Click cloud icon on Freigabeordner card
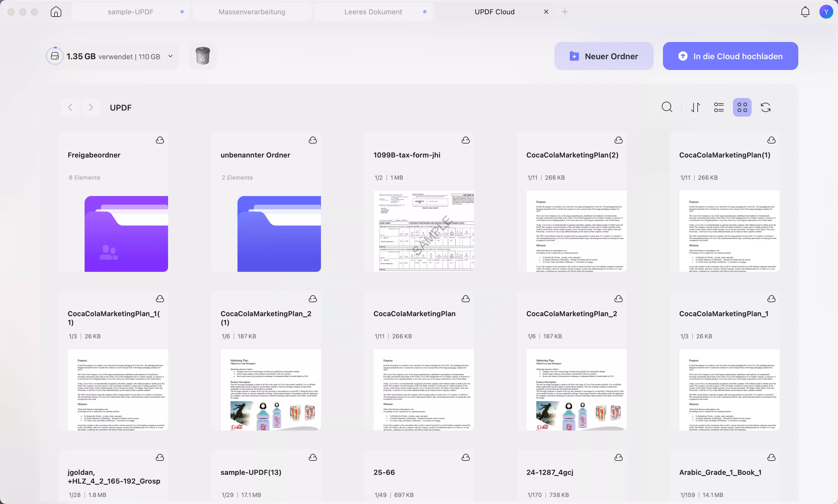838x504 pixels. tap(160, 140)
